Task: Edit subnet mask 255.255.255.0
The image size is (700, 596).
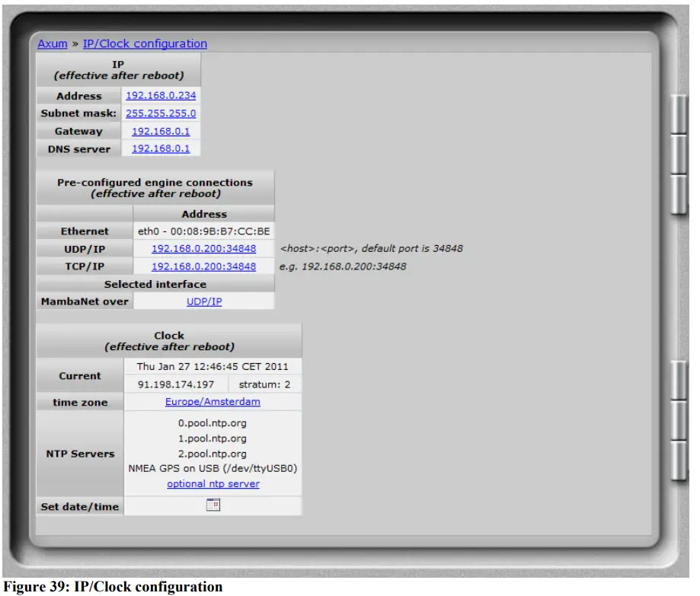Action: (161, 113)
